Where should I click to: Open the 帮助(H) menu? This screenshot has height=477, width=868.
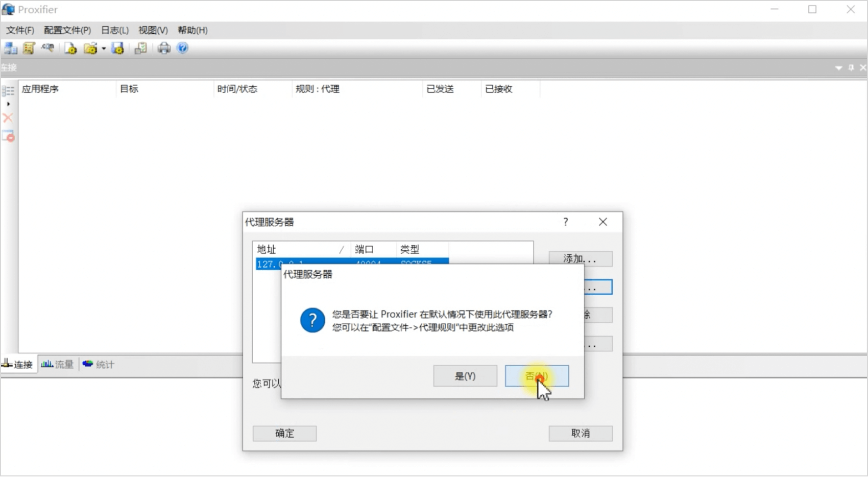192,30
